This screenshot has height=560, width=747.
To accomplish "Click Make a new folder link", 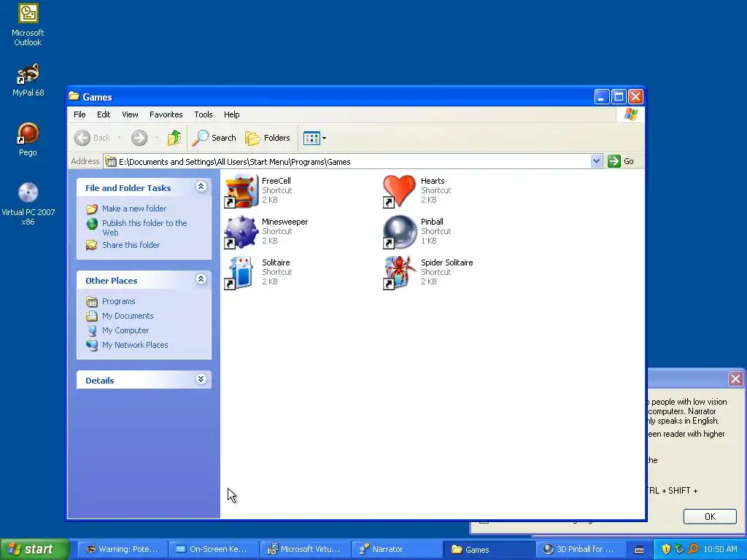I will coord(134,209).
